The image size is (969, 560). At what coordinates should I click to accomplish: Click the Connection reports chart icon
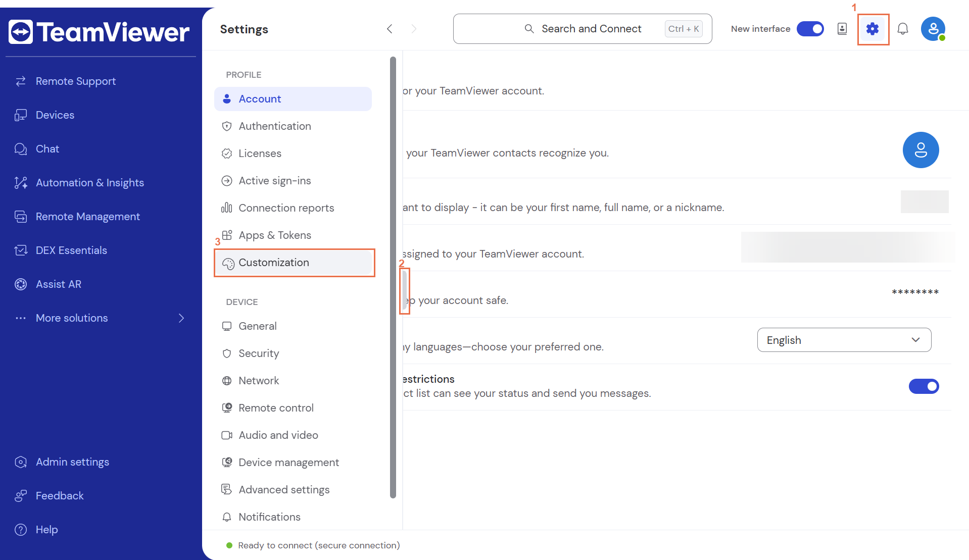pos(227,208)
